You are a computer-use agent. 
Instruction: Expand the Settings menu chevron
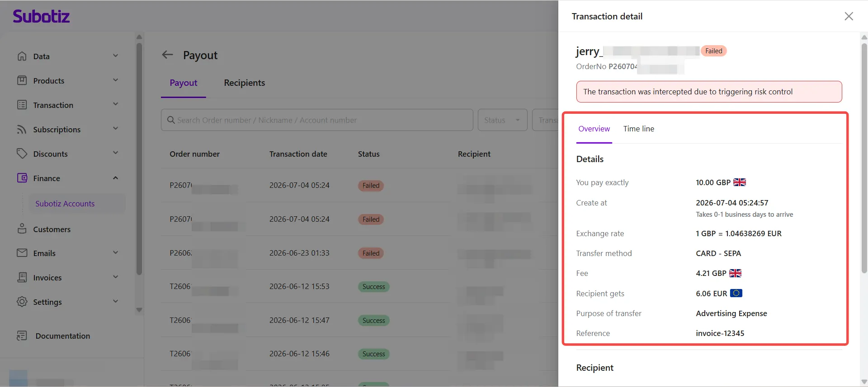(x=115, y=302)
